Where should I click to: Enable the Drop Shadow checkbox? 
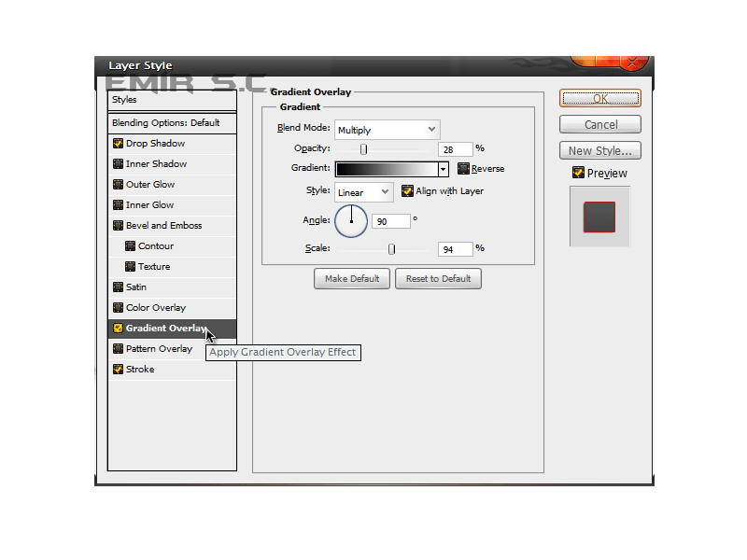tap(118, 144)
